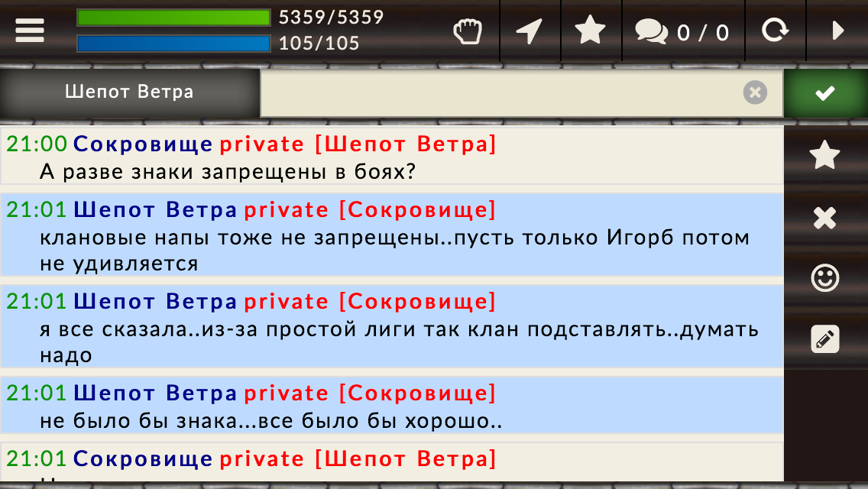Image resolution: width=868 pixels, height=489 pixels.
Task: Click the X icon in sidebar
Action: tap(824, 218)
